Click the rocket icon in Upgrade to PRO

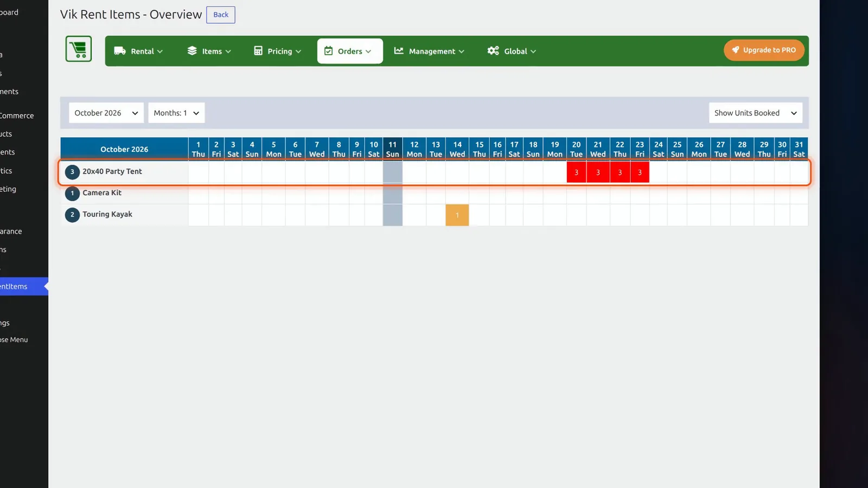click(736, 50)
